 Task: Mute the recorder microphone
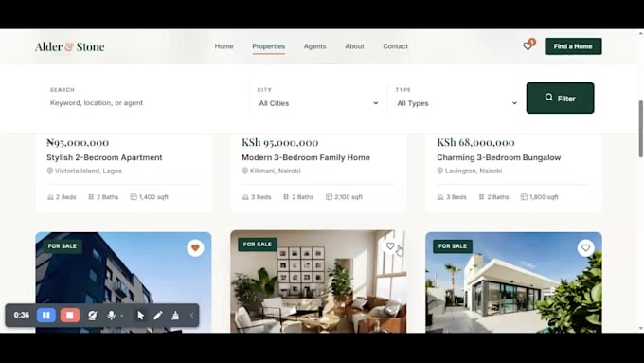(x=111, y=316)
